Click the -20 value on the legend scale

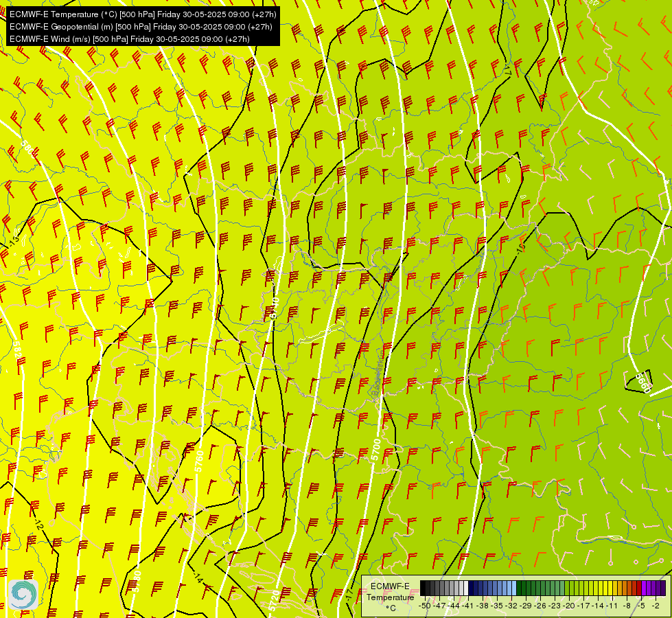click(x=570, y=606)
